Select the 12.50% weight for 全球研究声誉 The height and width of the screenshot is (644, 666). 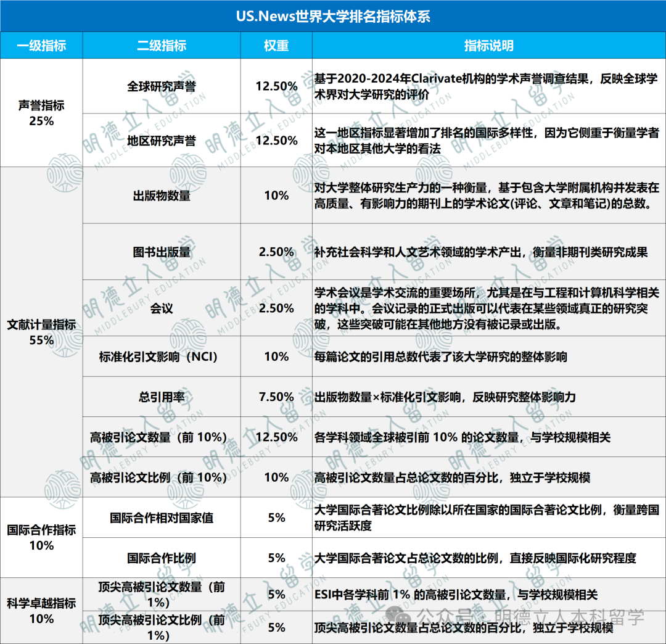pos(276,86)
